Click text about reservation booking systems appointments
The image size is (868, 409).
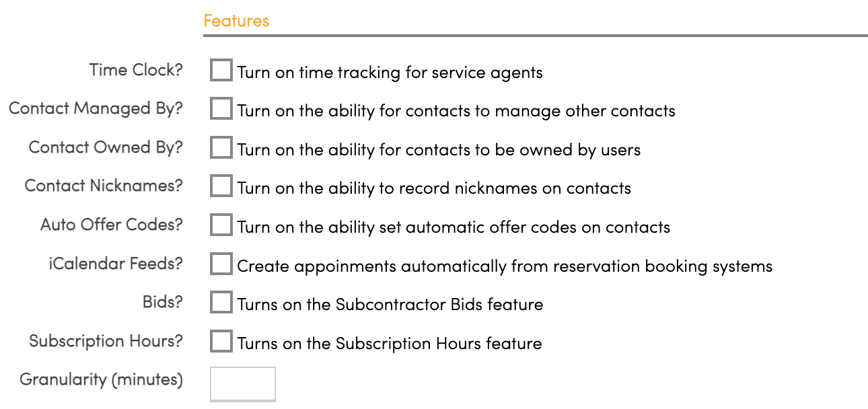(x=505, y=266)
